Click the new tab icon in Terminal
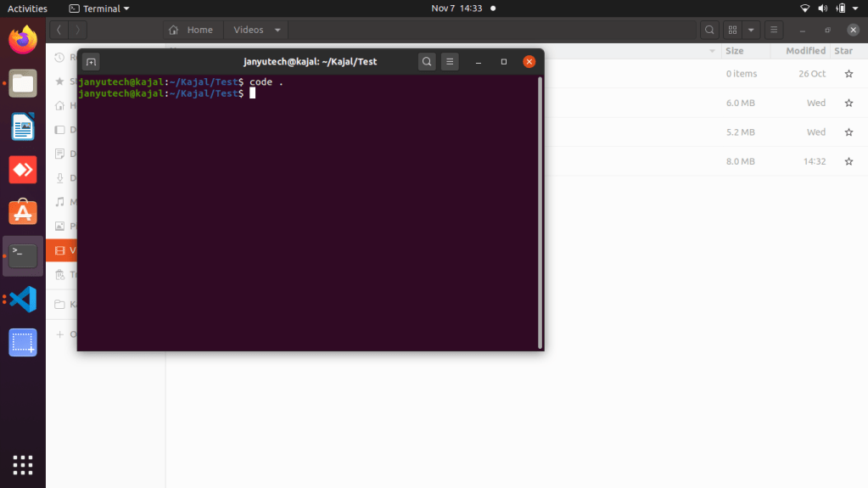This screenshot has height=488, width=868. pos(91,62)
